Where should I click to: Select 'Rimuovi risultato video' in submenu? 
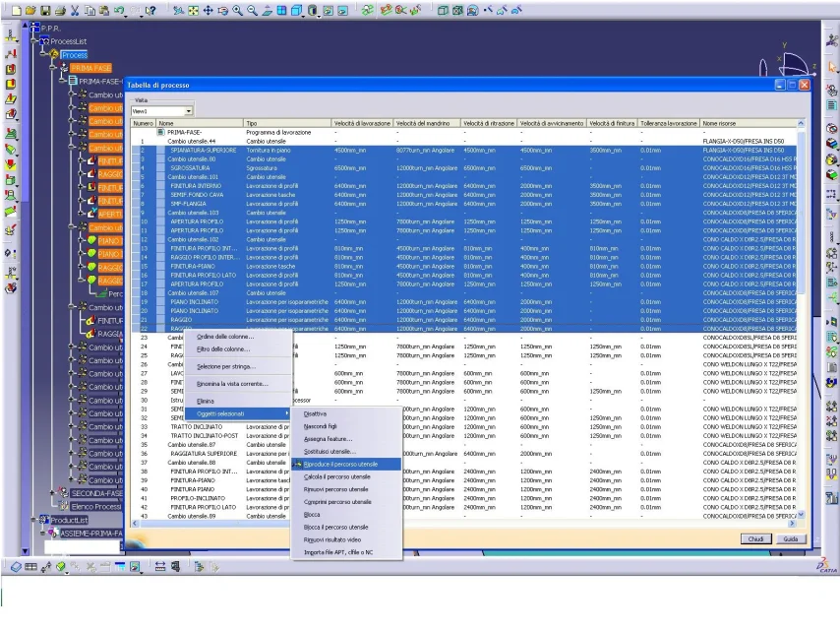pos(346,539)
